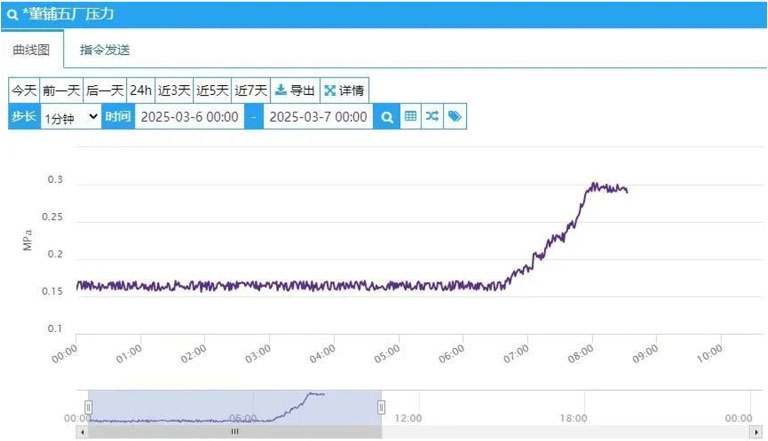Image resolution: width=768 pixels, height=441 pixels.
Task: Go to 前一天 previous day
Action: tap(61, 90)
